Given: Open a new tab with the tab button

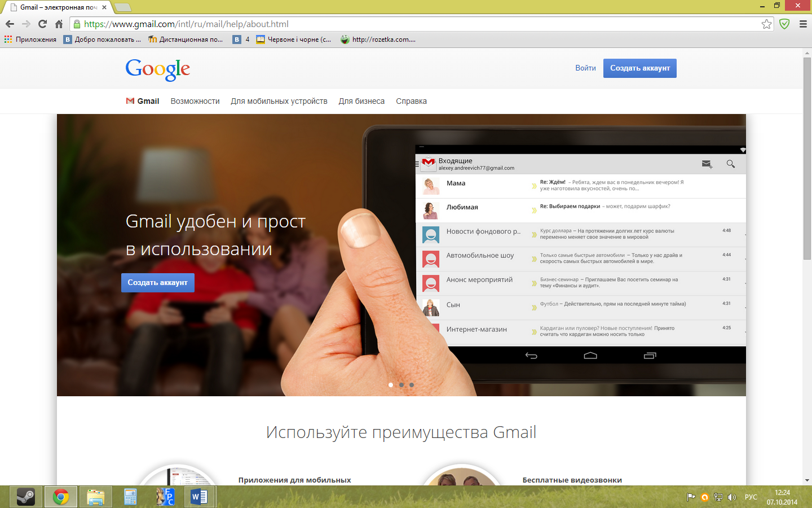Looking at the screenshot, I should tap(122, 7).
